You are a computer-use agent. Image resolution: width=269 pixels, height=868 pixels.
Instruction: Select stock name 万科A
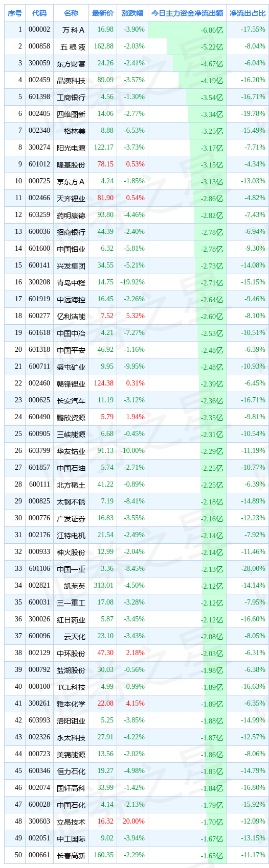(73, 30)
